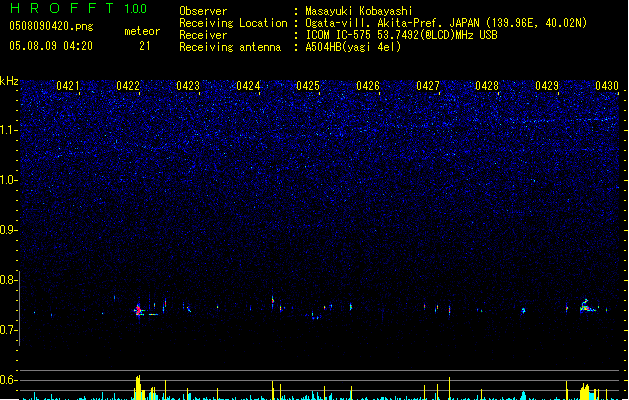Click the meteor echo cluster near 0430
The height and width of the screenshot is (400, 629).
pyautogui.click(x=586, y=307)
